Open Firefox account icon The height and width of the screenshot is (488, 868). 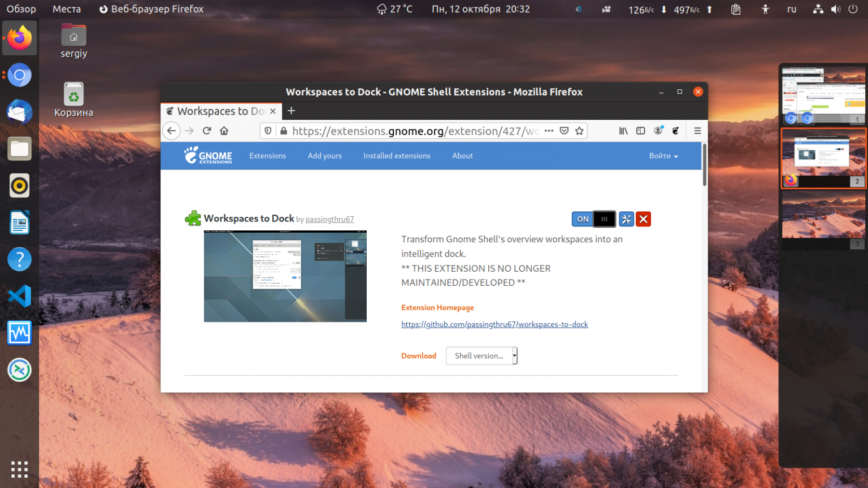(x=658, y=130)
